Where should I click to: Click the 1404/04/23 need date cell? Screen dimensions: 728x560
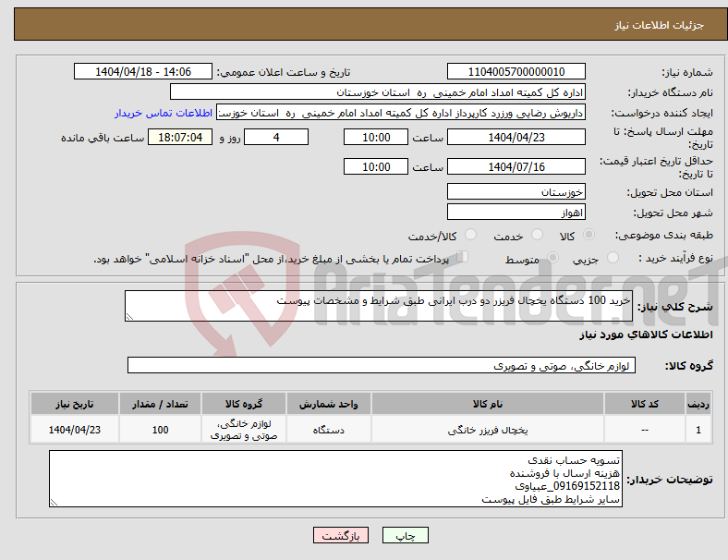tap(75, 430)
